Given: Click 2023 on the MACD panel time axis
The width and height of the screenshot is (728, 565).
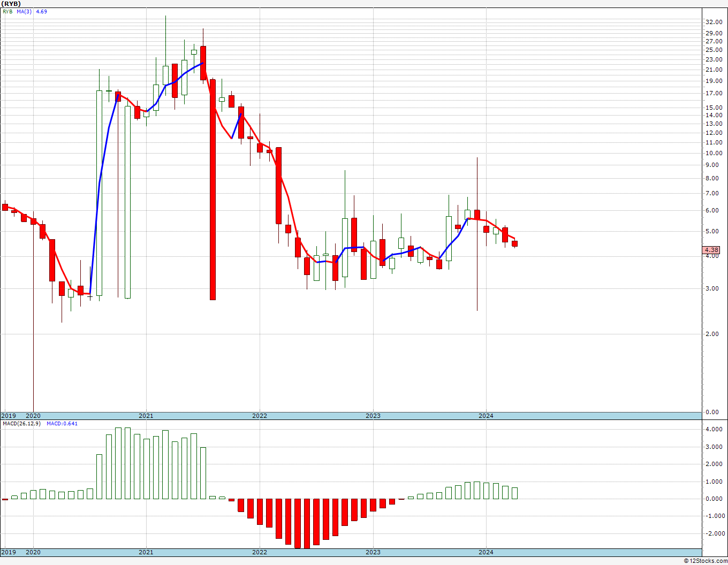Looking at the screenshot, I should (373, 552).
